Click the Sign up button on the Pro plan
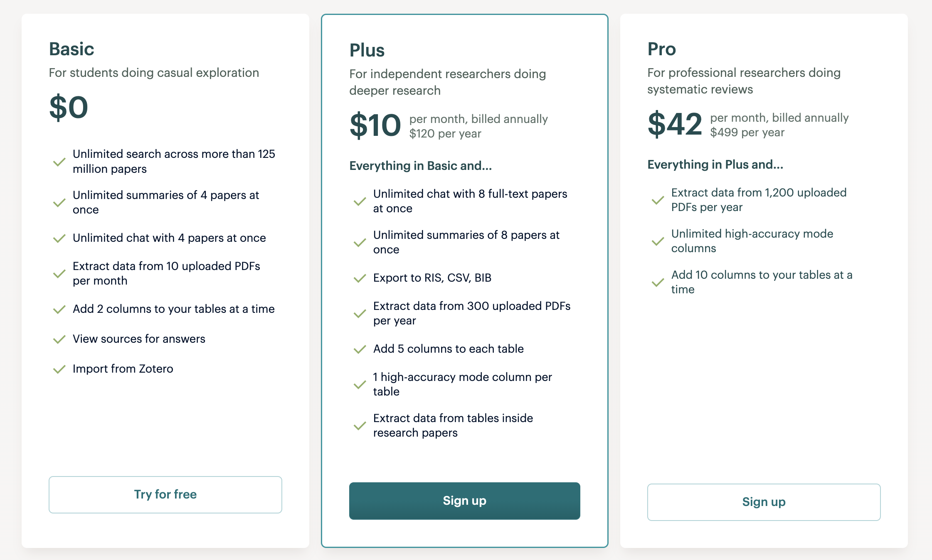The height and width of the screenshot is (560, 932). point(764,502)
